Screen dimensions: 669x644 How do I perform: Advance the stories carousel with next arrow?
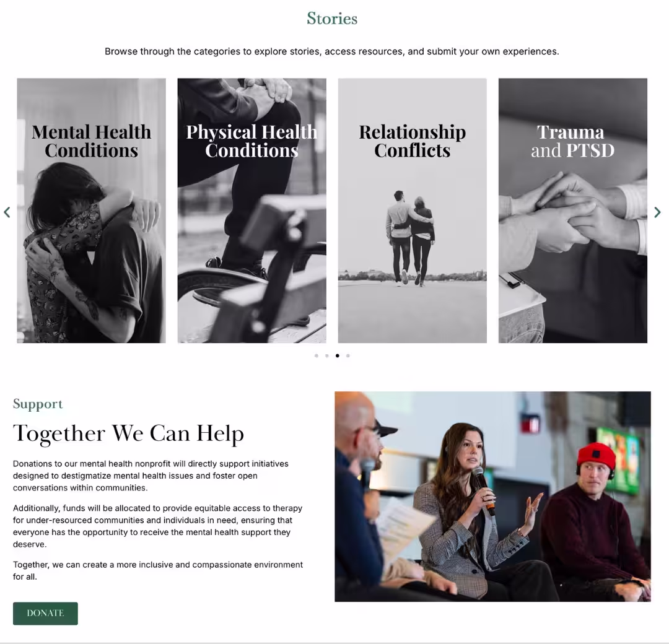657,212
